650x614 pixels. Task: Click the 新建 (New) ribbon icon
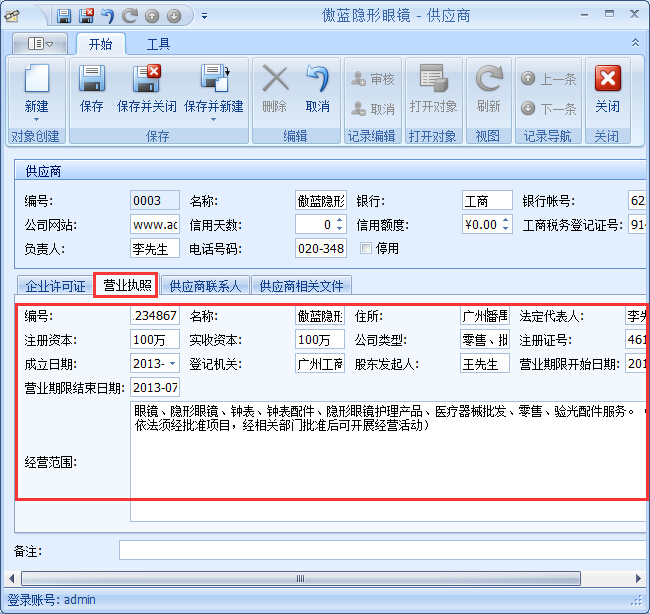click(36, 80)
